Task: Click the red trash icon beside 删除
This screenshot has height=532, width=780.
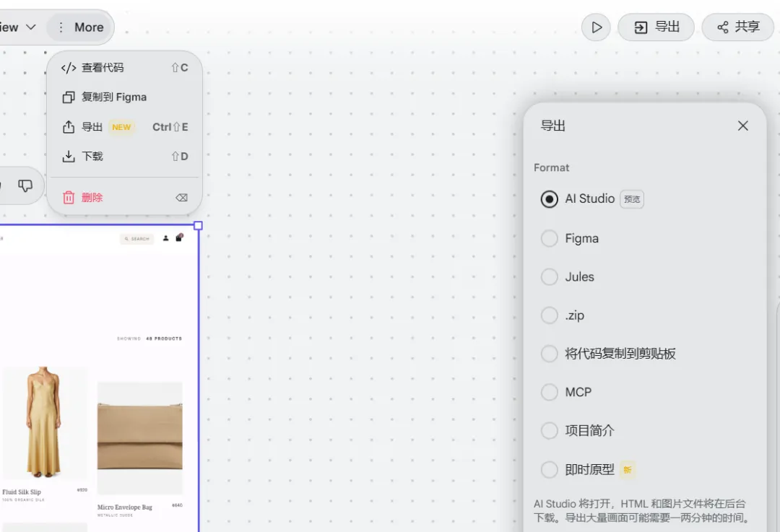Action: pos(67,197)
